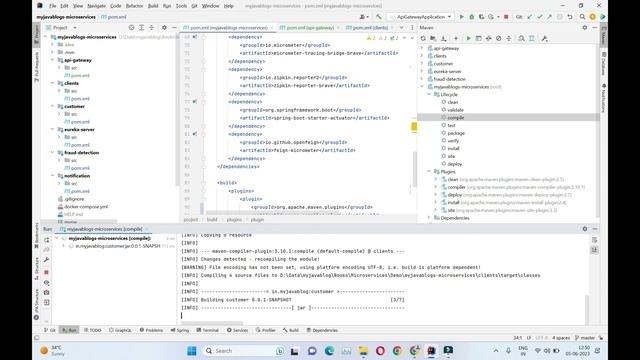Click the Windows taskbar Search box
Viewport: 640px width, 360px height.
(244, 351)
